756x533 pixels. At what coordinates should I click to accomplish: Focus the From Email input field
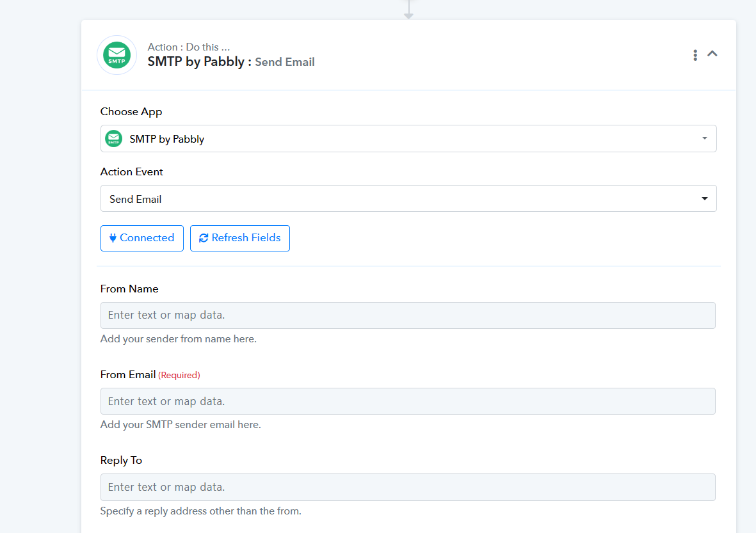407,401
